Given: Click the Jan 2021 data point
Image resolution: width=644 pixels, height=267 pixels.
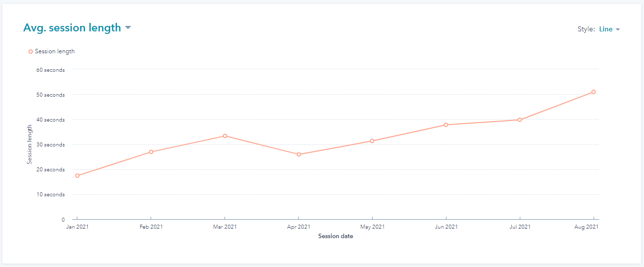Looking at the screenshot, I should [x=77, y=176].
